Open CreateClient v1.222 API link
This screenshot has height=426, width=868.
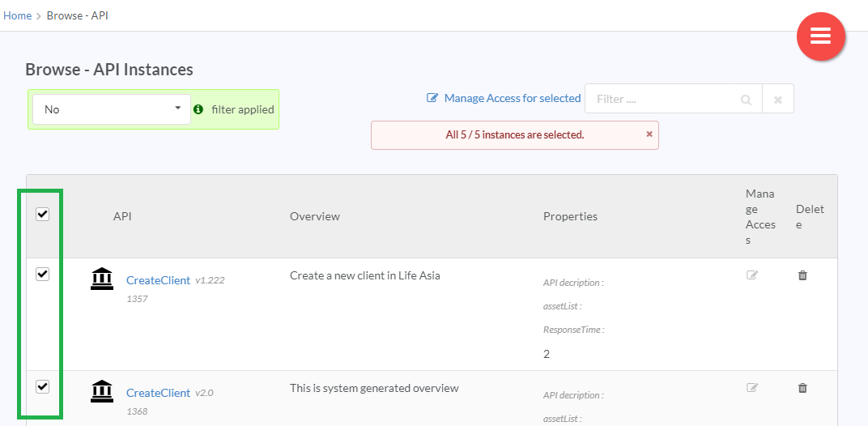point(159,280)
